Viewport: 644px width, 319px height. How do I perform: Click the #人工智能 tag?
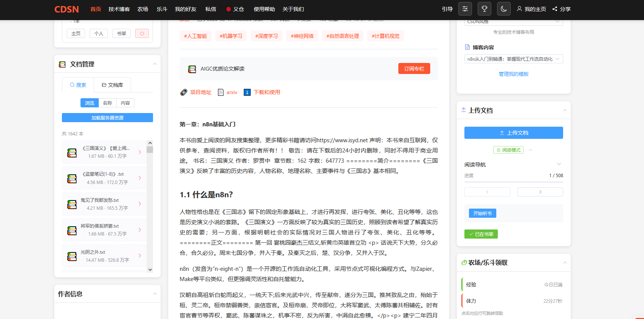point(196,36)
